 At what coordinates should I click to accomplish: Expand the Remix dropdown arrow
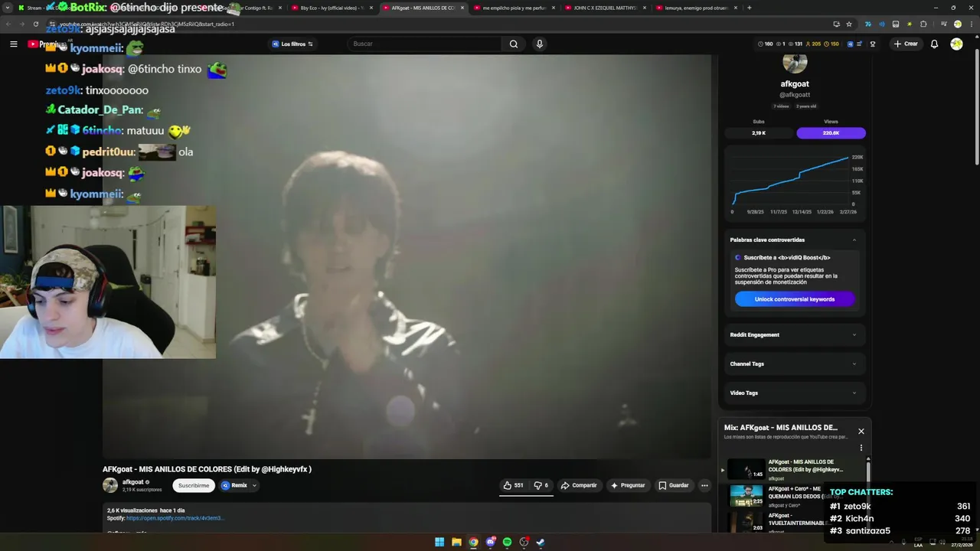[254, 485]
